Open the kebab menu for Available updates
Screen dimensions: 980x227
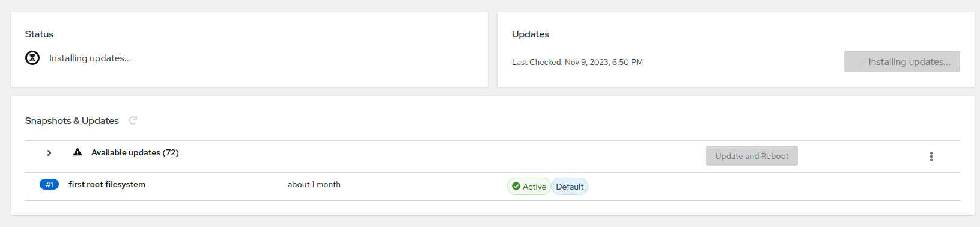coord(931,157)
